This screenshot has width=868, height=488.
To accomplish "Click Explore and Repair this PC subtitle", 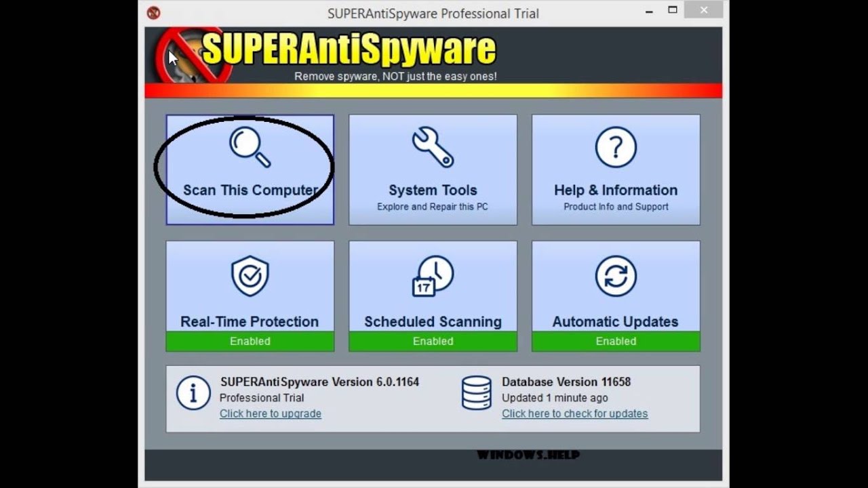I will tap(433, 207).
